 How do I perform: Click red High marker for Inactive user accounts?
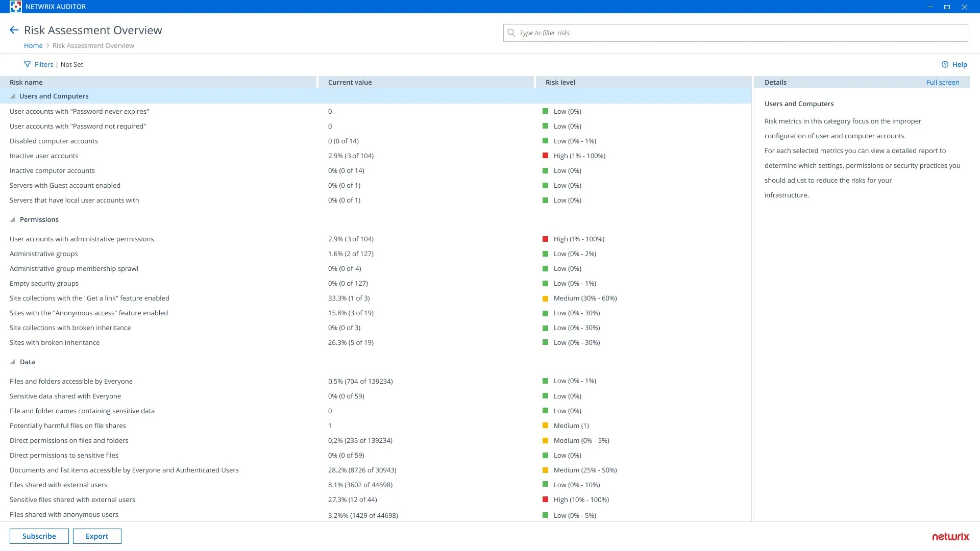[x=545, y=156]
